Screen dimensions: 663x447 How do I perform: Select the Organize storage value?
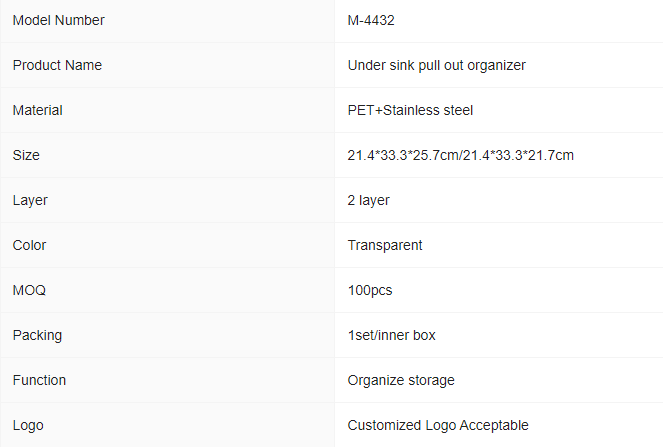coord(401,381)
